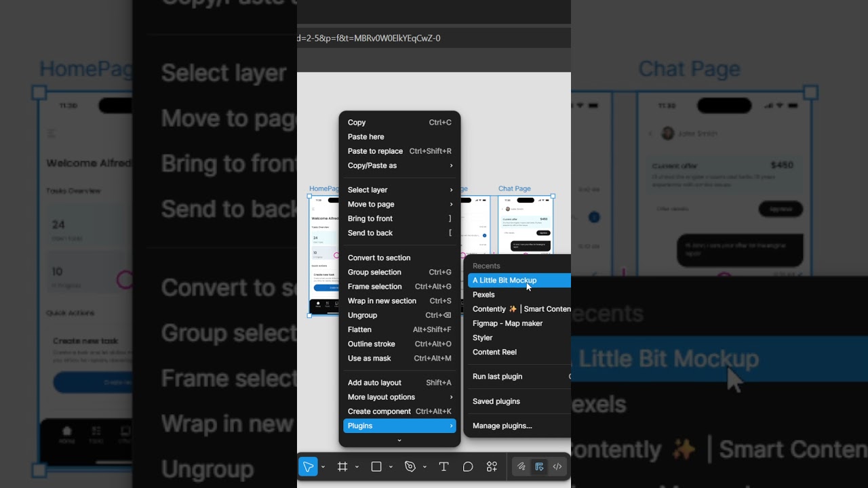The image size is (868, 488).
Task: Switch to Design mode
Action: [x=539, y=466]
